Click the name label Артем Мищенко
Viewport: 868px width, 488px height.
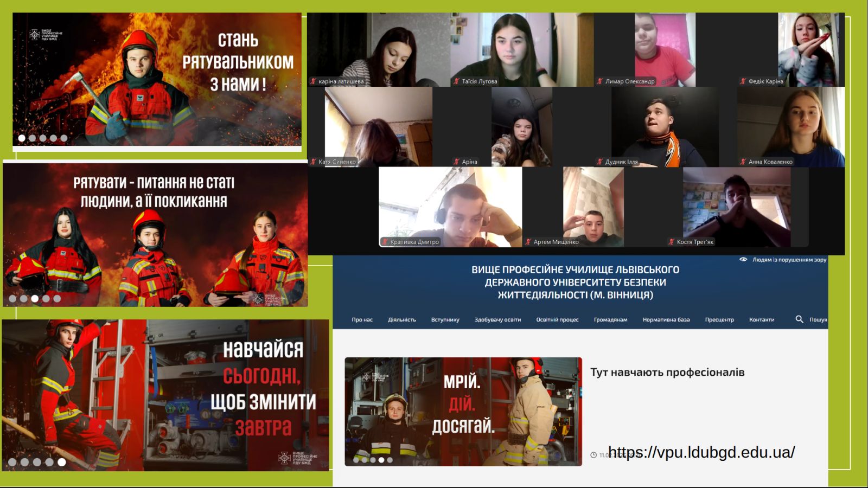(556, 242)
